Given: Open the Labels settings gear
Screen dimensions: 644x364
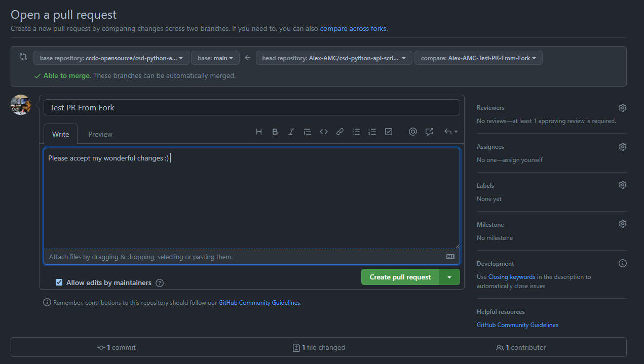Looking at the screenshot, I should (623, 185).
